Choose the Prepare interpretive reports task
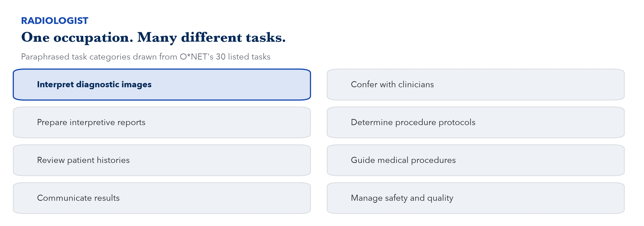Screen dimensions: 644x226 pyautogui.click(x=162, y=122)
